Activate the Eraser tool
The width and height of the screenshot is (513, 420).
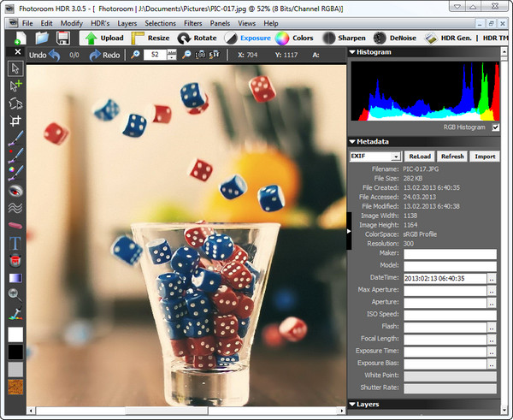(x=15, y=225)
